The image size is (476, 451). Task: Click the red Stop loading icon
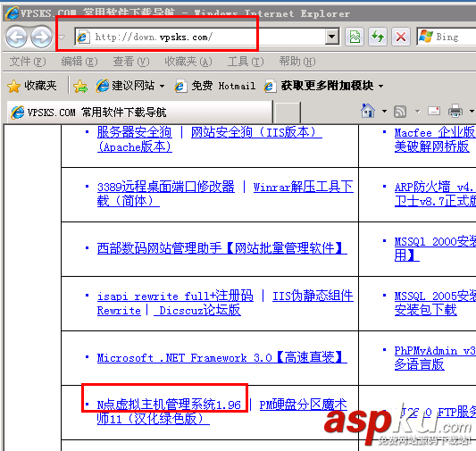401,37
